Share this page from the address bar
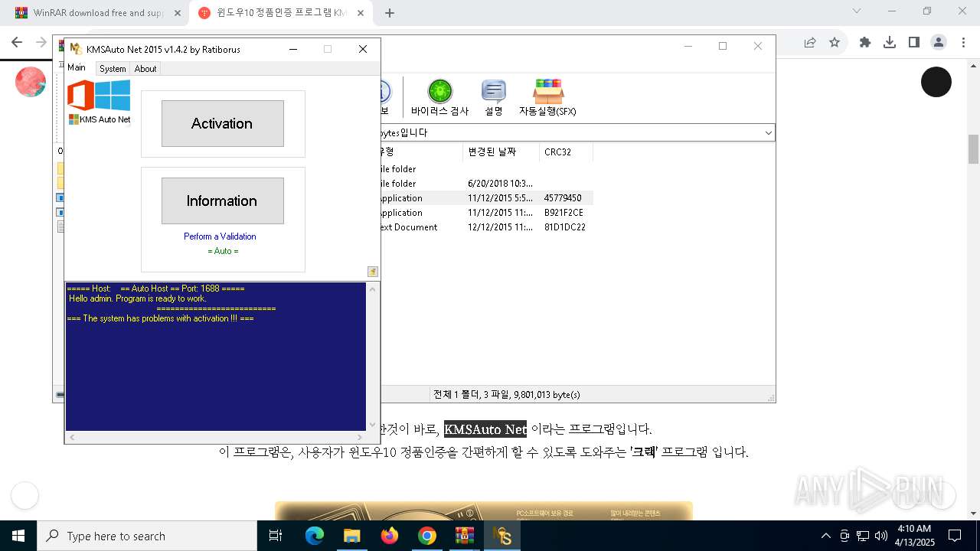980x551 pixels. click(810, 43)
